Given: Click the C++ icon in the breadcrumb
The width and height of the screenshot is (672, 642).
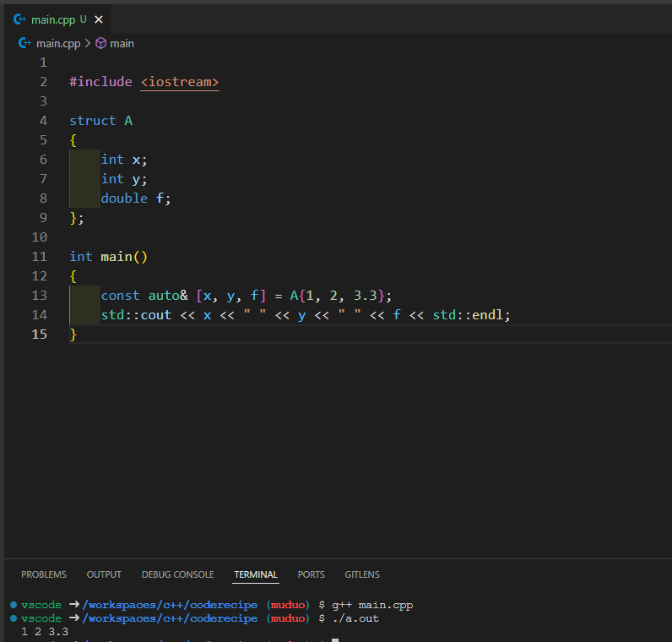Looking at the screenshot, I should (24, 43).
